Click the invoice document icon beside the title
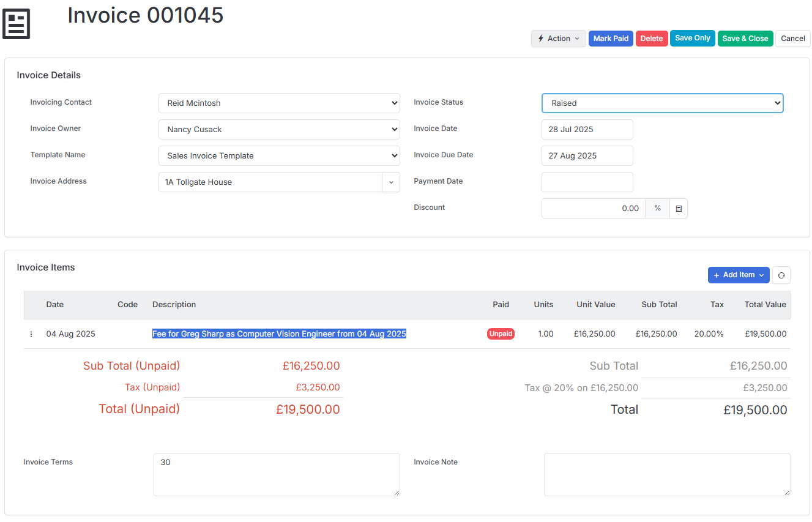 click(17, 24)
